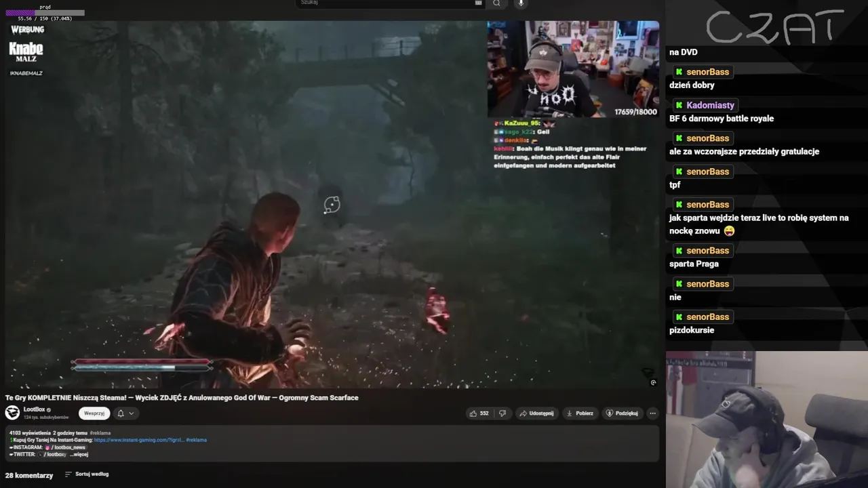The image size is (868, 488).
Task: Activate voice search microphone icon
Action: pos(521,3)
